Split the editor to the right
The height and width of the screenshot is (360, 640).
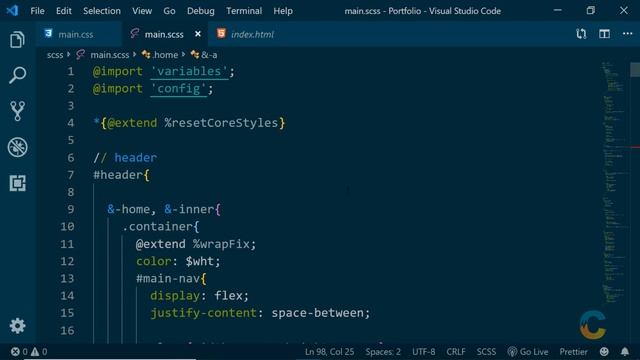[604, 34]
